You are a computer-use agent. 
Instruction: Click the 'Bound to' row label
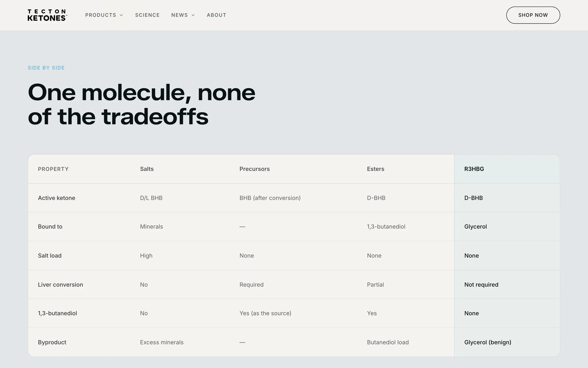(50, 227)
